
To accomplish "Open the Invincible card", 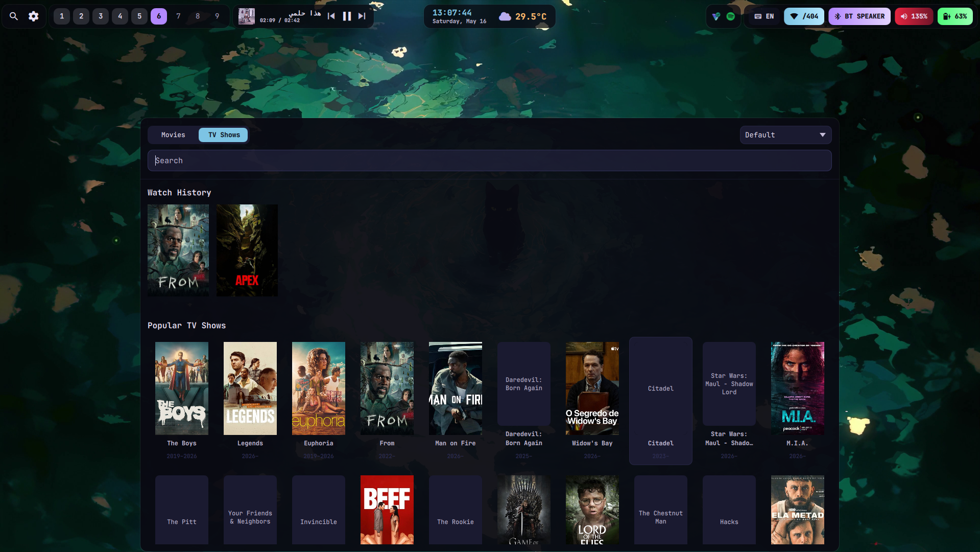I will point(319,510).
